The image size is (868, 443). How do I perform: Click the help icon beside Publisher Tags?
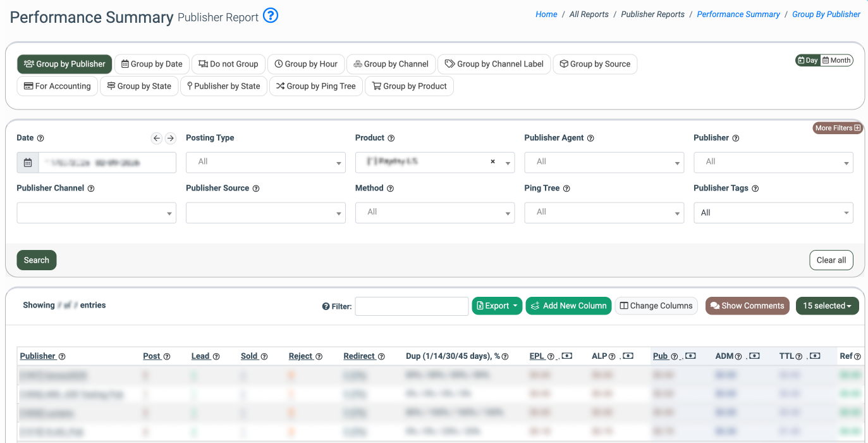coord(755,189)
